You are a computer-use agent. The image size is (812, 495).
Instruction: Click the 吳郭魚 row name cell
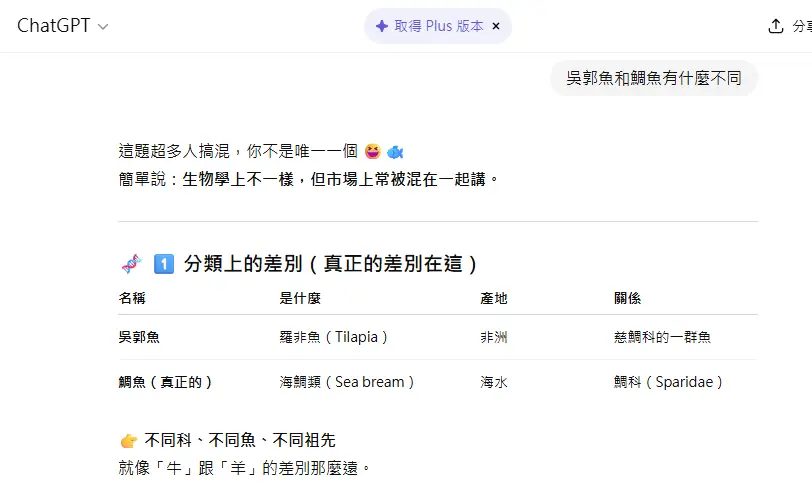tap(139, 337)
